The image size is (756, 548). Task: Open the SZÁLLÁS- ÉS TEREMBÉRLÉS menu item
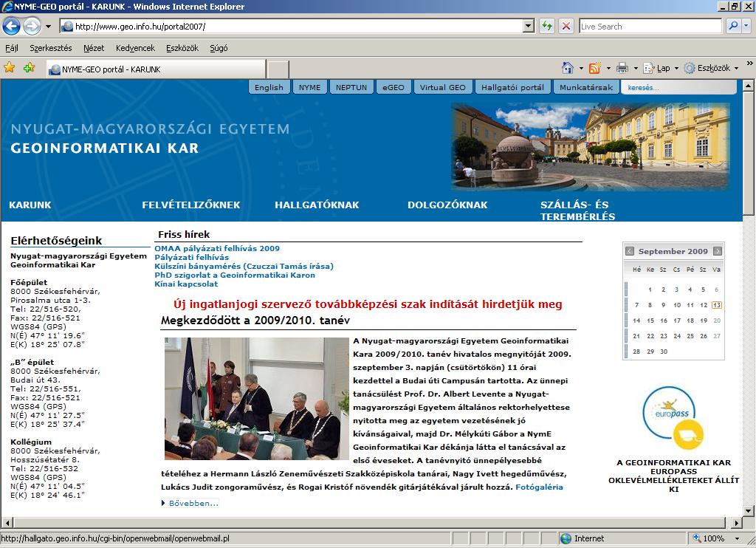click(577, 210)
